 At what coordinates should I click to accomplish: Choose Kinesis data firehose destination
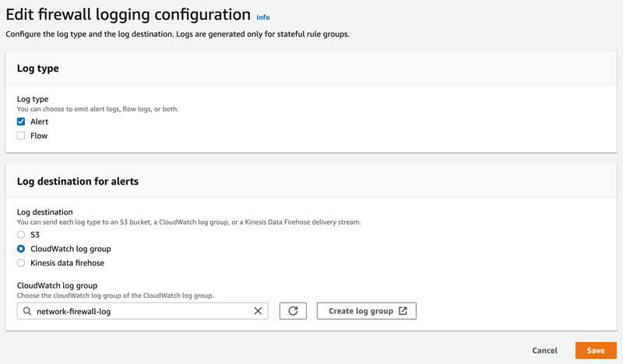(x=21, y=263)
